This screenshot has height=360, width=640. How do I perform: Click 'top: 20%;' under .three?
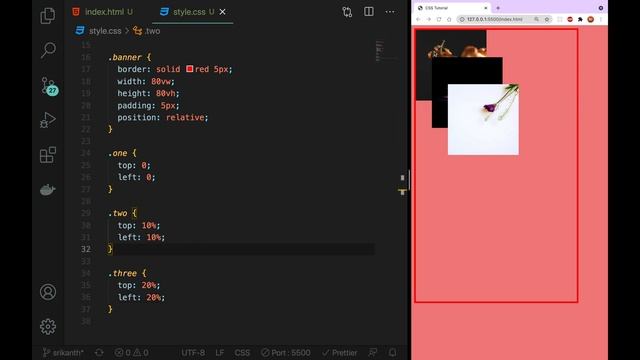coord(139,285)
